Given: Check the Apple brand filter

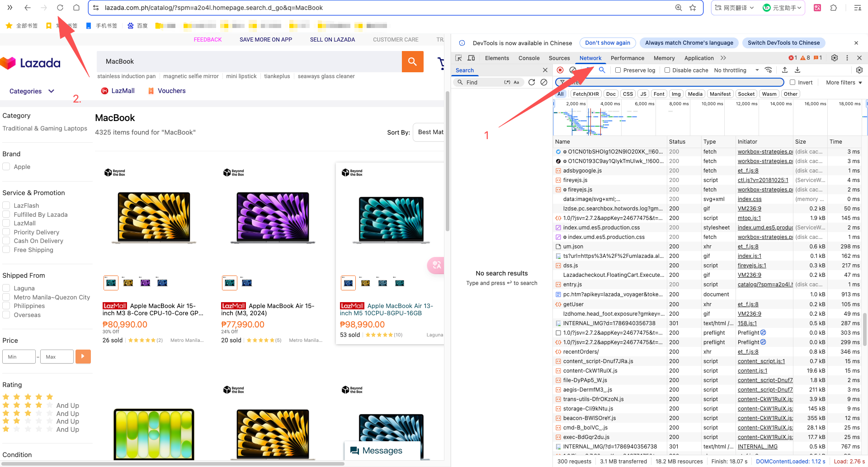Looking at the screenshot, I should point(6,167).
